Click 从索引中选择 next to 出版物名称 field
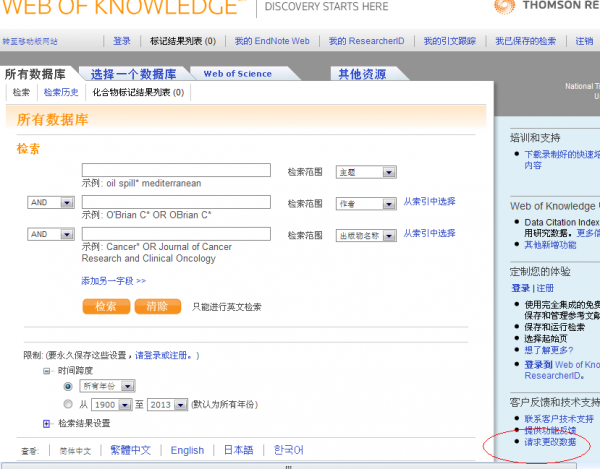This screenshot has height=469, width=600. (x=429, y=233)
